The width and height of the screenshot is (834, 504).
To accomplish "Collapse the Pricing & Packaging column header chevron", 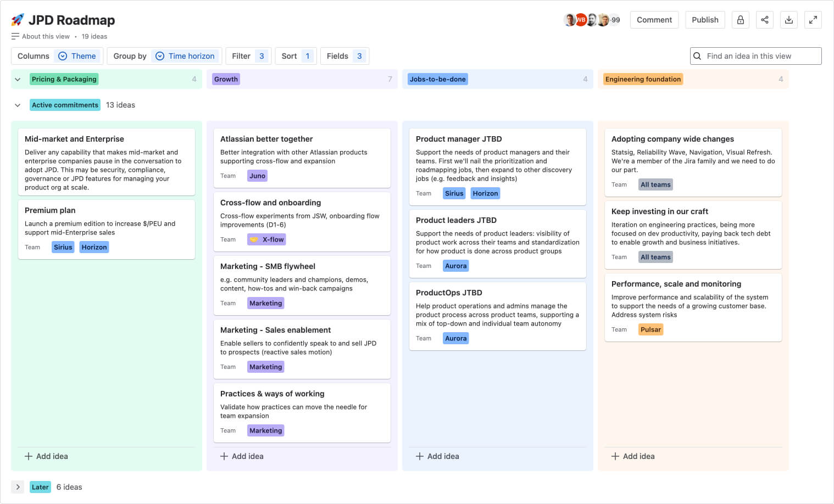I will point(18,79).
